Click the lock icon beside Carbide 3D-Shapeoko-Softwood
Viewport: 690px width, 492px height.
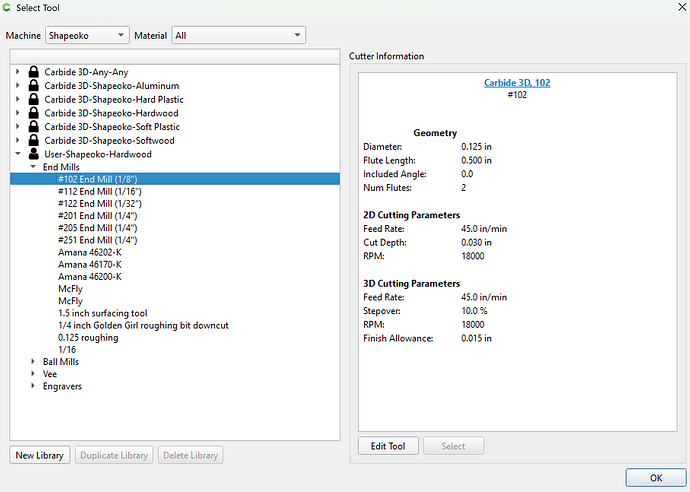[33, 140]
